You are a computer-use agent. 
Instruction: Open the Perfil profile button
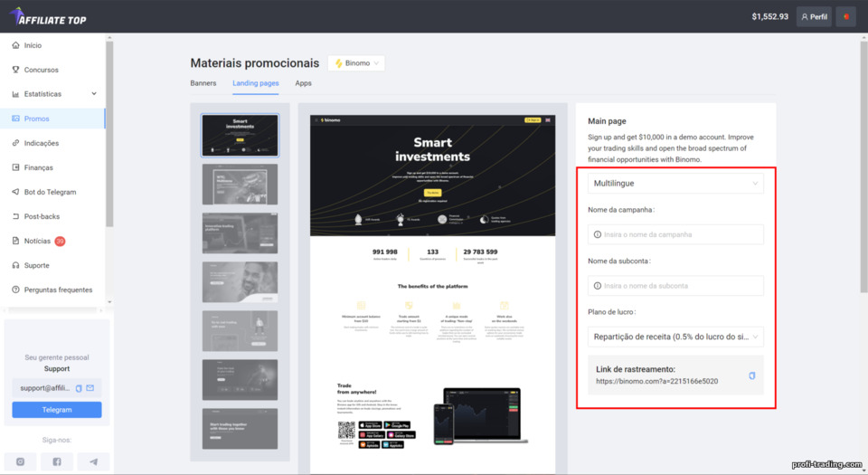814,16
